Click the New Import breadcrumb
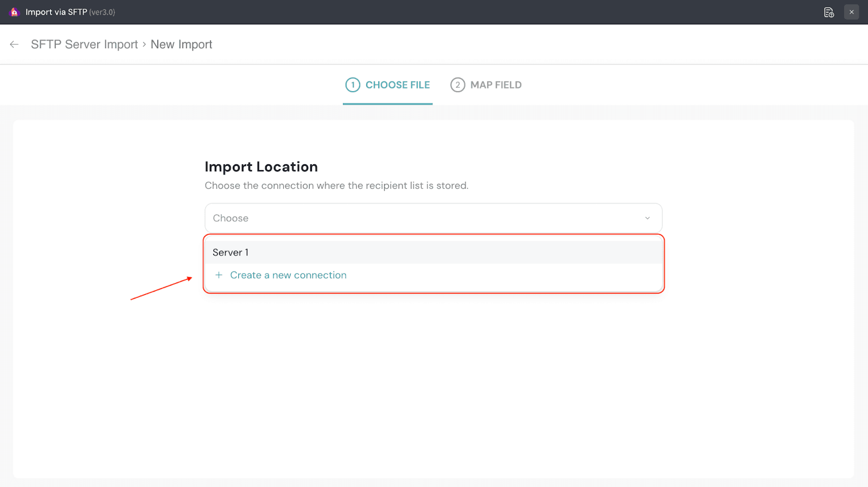This screenshot has height=487, width=868. (x=181, y=44)
